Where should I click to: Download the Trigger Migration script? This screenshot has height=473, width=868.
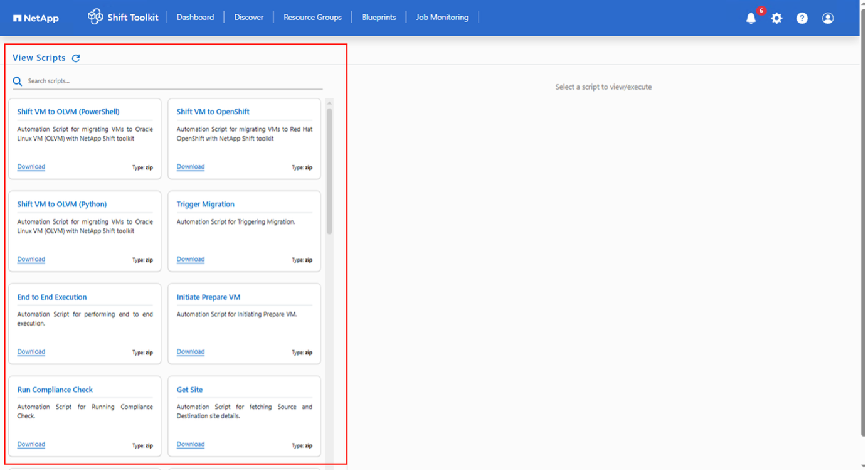[x=191, y=260]
